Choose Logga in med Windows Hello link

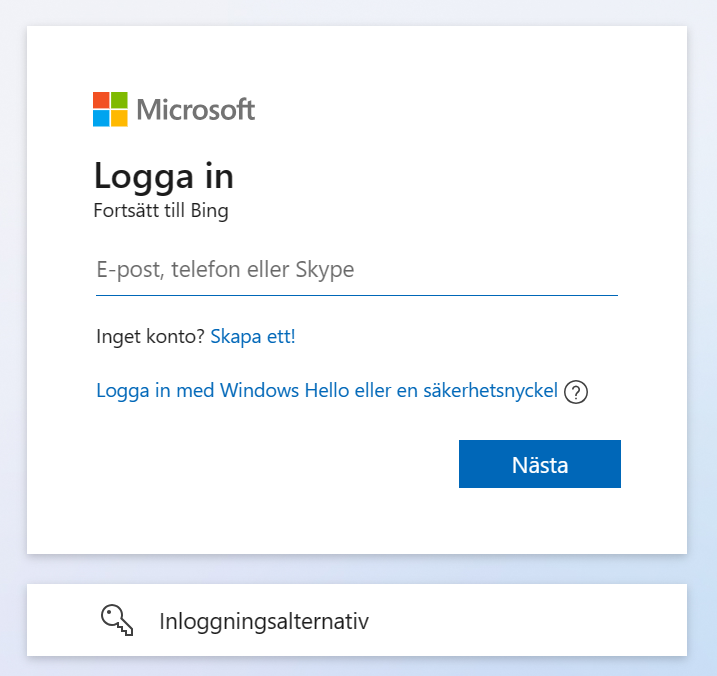point(326,391)
